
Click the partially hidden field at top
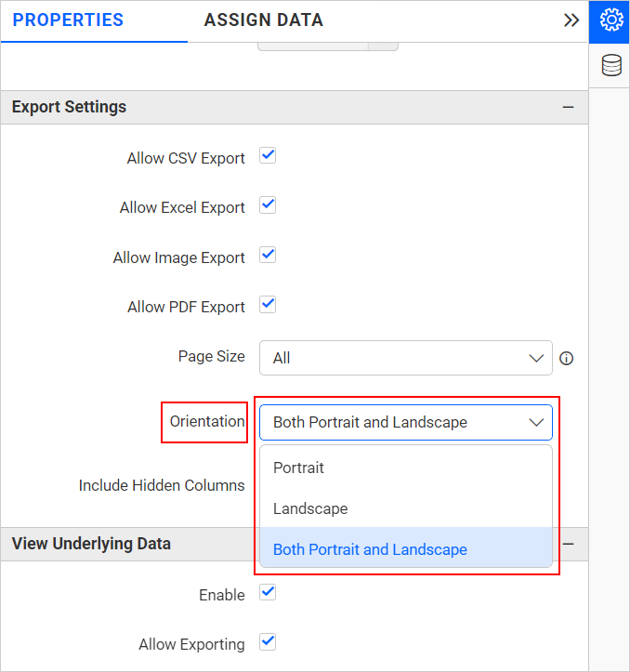pos(327,46)
